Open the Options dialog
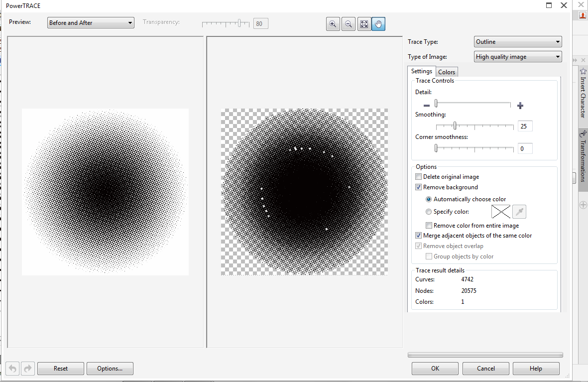The height and width of the screenshot is (382, 588). (110, 368)
